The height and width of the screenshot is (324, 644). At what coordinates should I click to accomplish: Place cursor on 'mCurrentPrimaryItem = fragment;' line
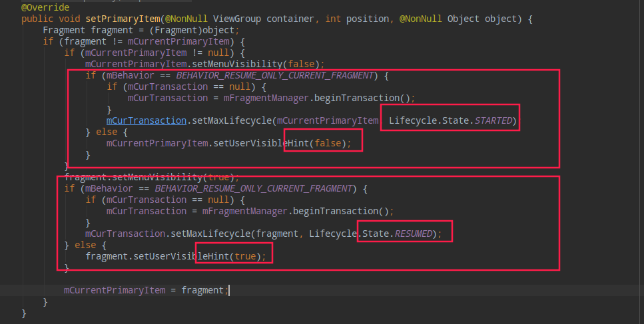pyautogui.click(x=146, y=290)
